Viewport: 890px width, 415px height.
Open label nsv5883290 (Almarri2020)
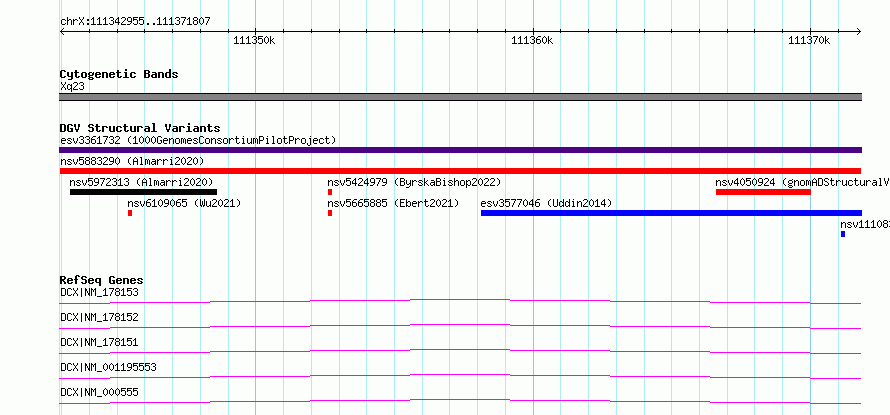point(132,161)
